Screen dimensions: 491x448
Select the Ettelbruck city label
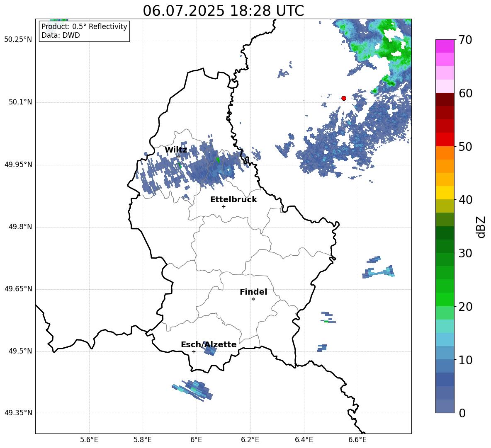point(233,200)
